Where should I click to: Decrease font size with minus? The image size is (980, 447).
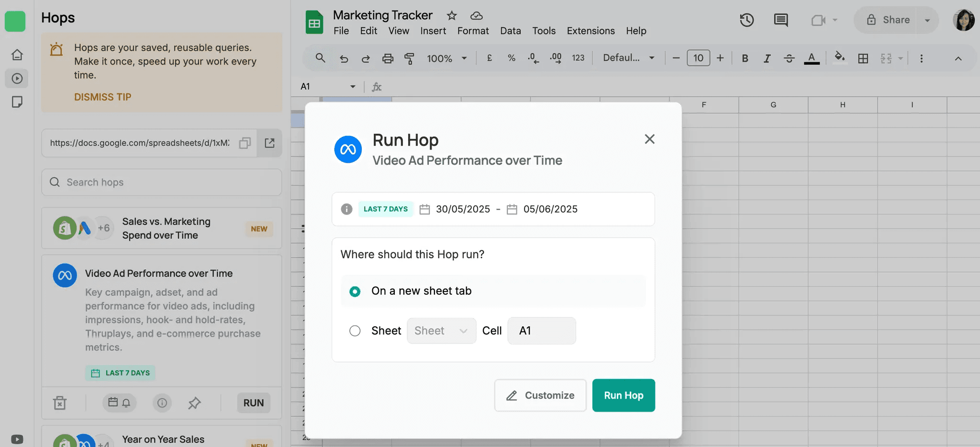click(676, 58)
